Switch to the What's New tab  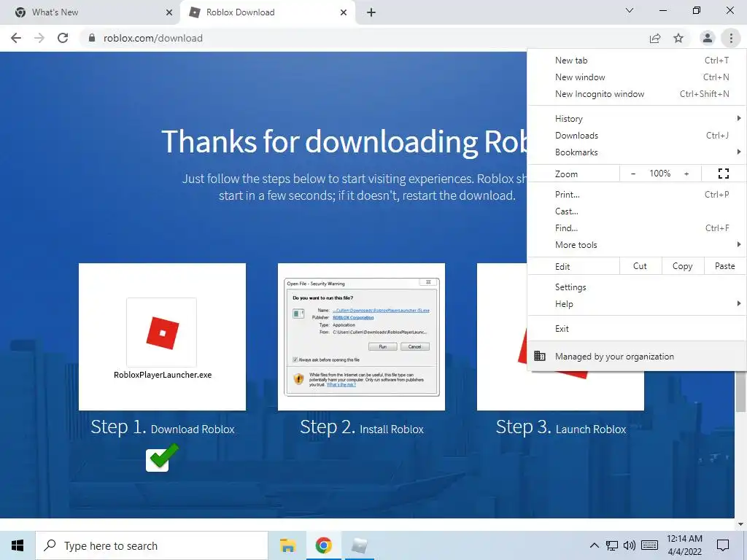tap(90, 12)
